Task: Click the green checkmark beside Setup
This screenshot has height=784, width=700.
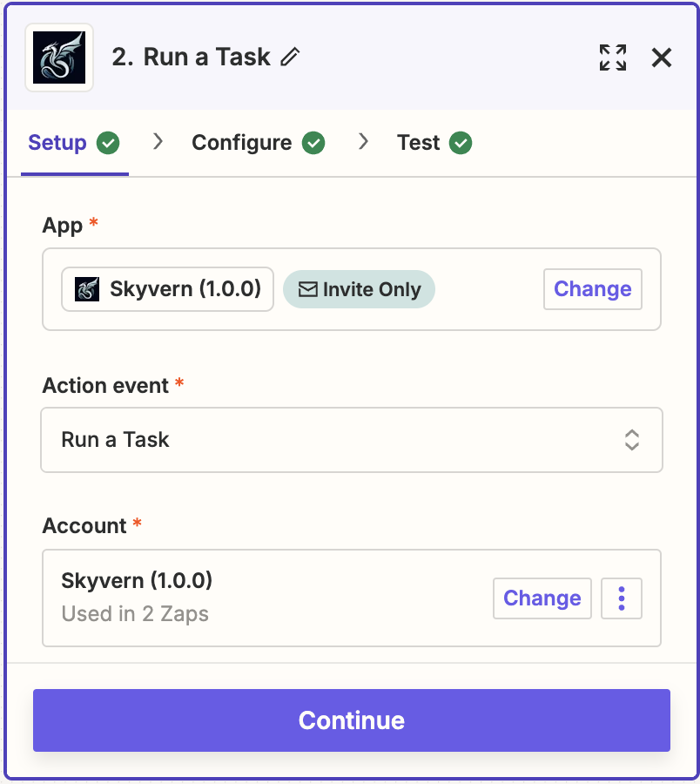Action: 108,142
